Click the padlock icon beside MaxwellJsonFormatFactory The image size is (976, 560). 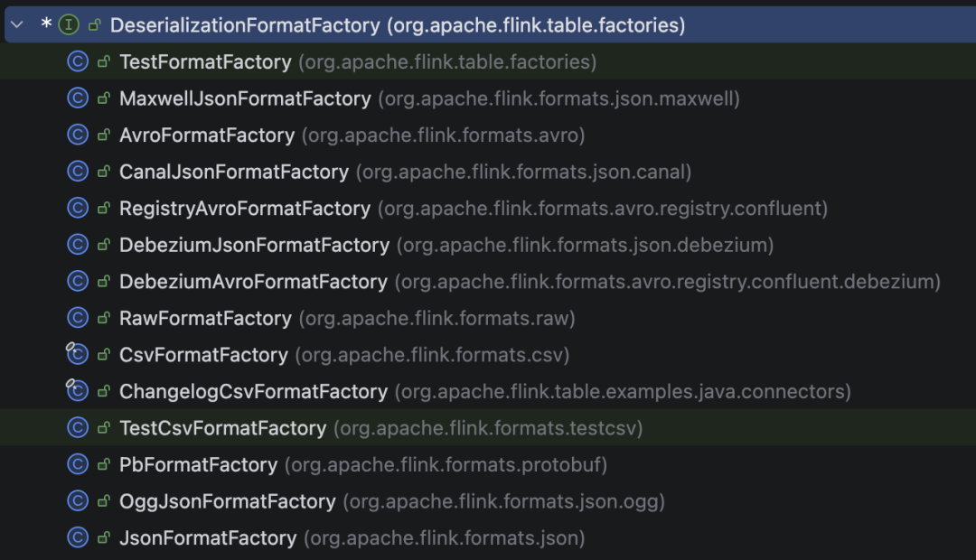tap(101, 98)
